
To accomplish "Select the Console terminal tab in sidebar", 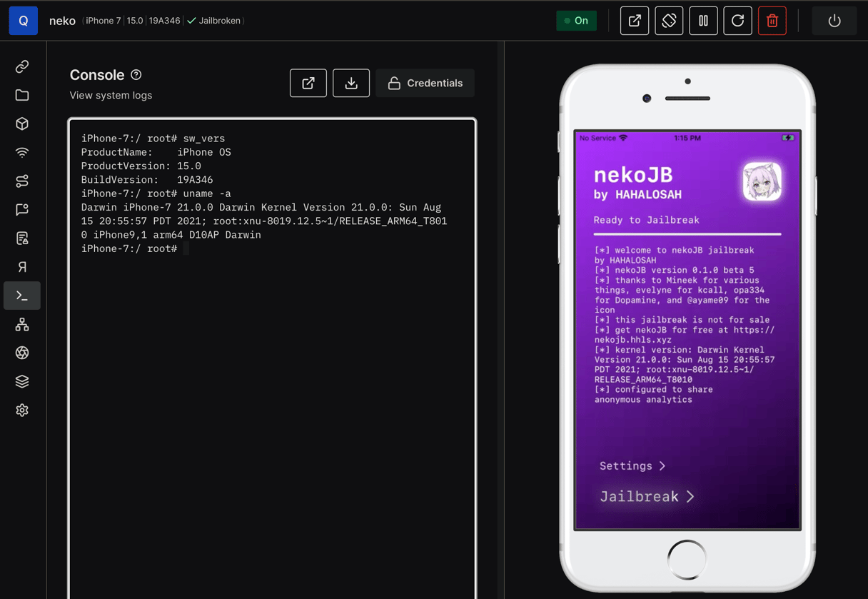I will click(x=21, y=295).
